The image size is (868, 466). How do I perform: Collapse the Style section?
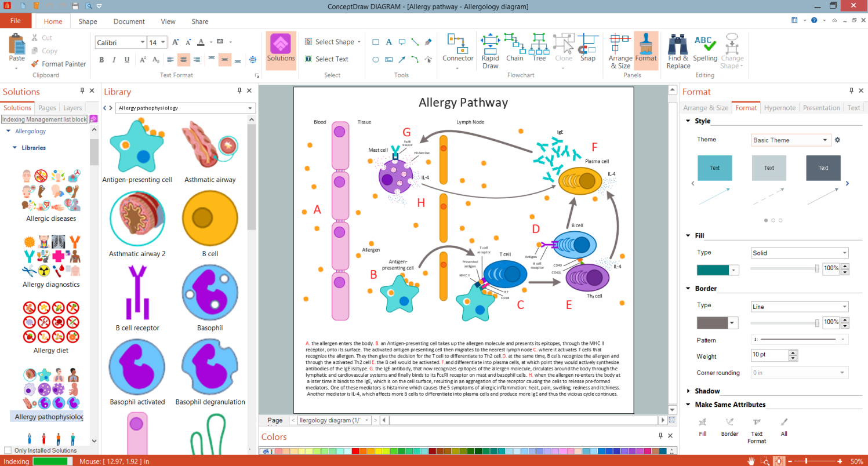pyautogui.click(x=688, y=121)
